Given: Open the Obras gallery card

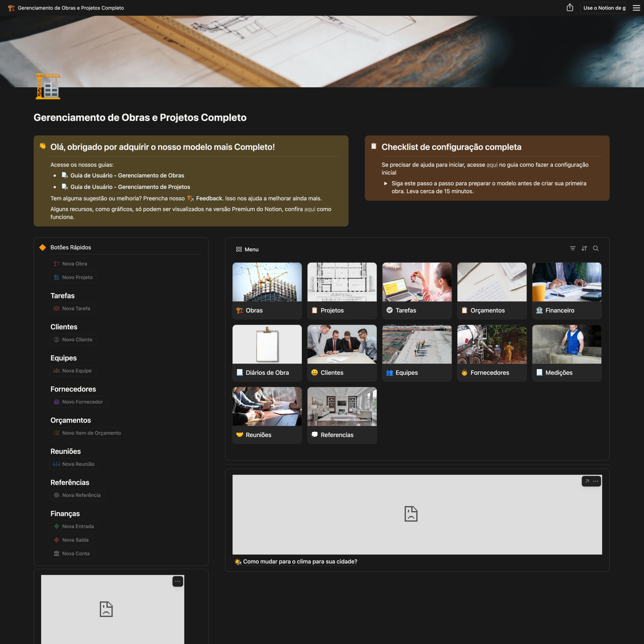Looking at the screenshot, I should pos(267,291).
